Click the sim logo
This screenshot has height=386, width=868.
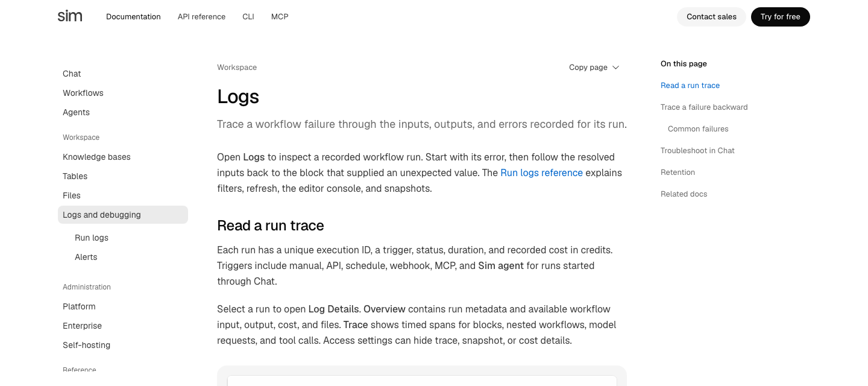tap(70, 16)
